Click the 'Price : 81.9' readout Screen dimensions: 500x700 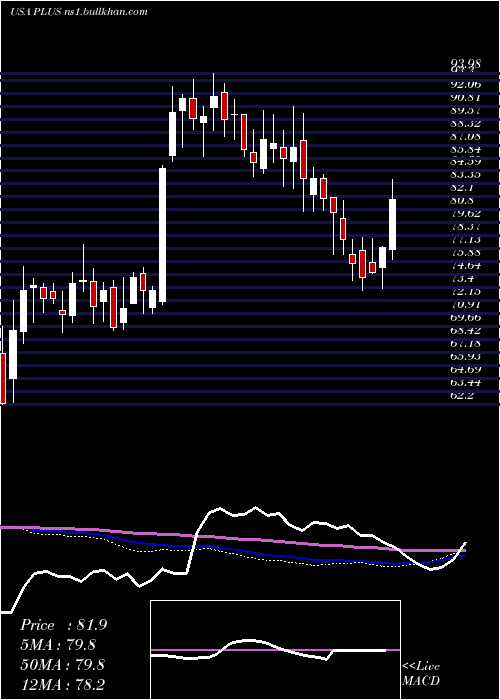tap(63, 625)
